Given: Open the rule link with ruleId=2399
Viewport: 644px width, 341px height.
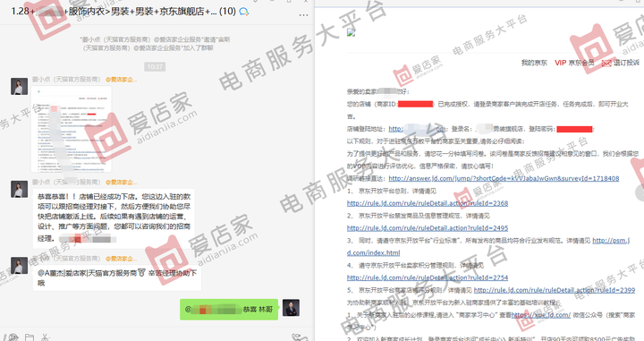Looking at the screenshot, I should [x=555, y=290].
